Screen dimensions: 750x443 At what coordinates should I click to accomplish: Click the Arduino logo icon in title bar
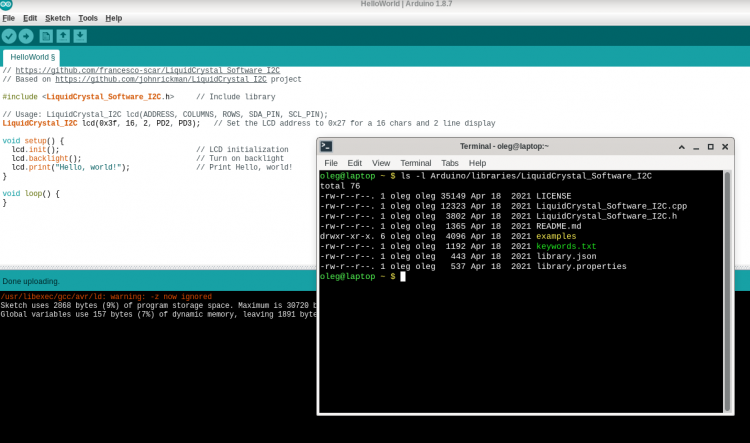6,4
